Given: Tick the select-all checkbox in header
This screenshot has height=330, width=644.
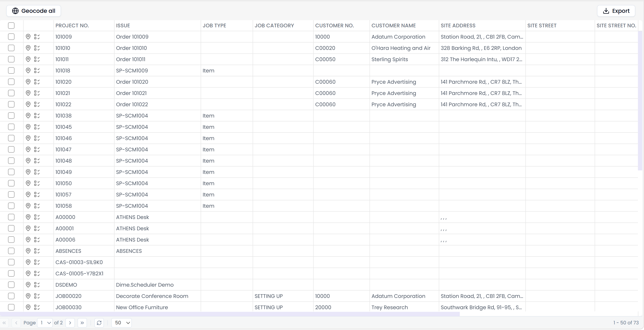Looking at the screenshot, I should pyautogui.click(x=11, y=26).
